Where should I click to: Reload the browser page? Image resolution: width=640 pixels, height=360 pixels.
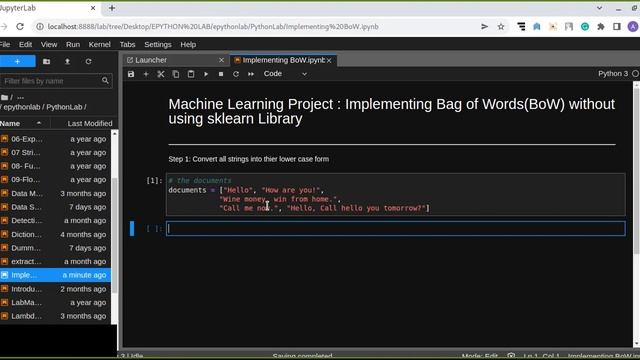(x=20, y=27)
